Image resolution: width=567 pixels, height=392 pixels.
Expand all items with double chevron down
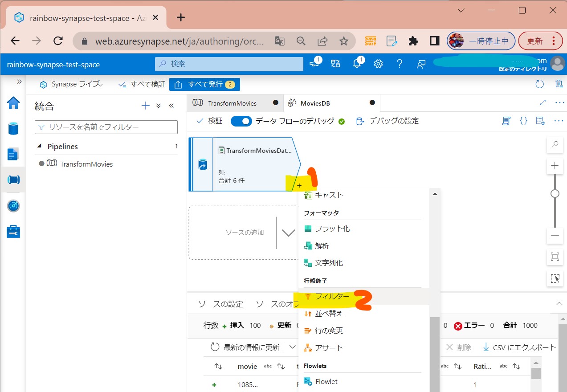(158, 106)
